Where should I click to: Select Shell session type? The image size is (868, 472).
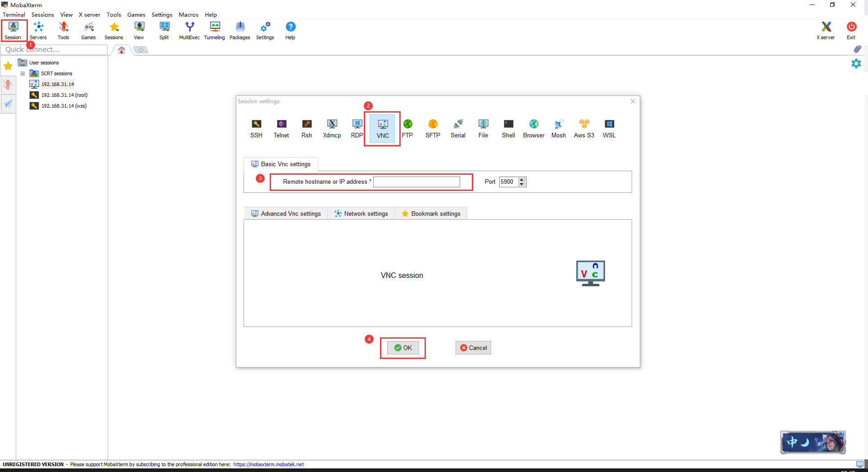(509, 128)
